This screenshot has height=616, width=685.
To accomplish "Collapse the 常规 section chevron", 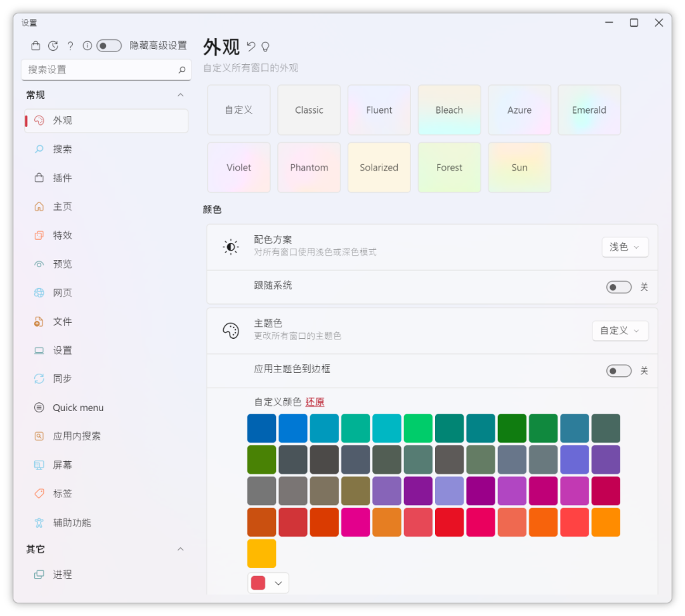I will pyautogui.click(x=180, y=95).
